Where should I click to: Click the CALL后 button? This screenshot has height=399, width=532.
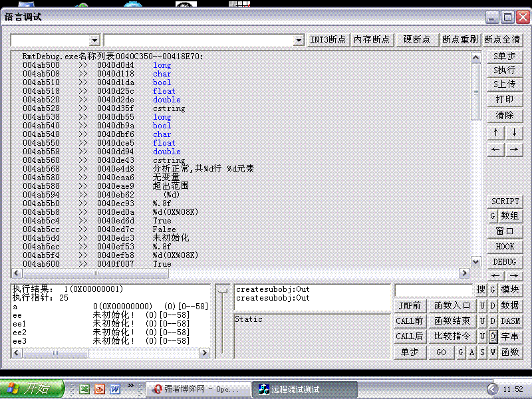[x=410, y=336]
